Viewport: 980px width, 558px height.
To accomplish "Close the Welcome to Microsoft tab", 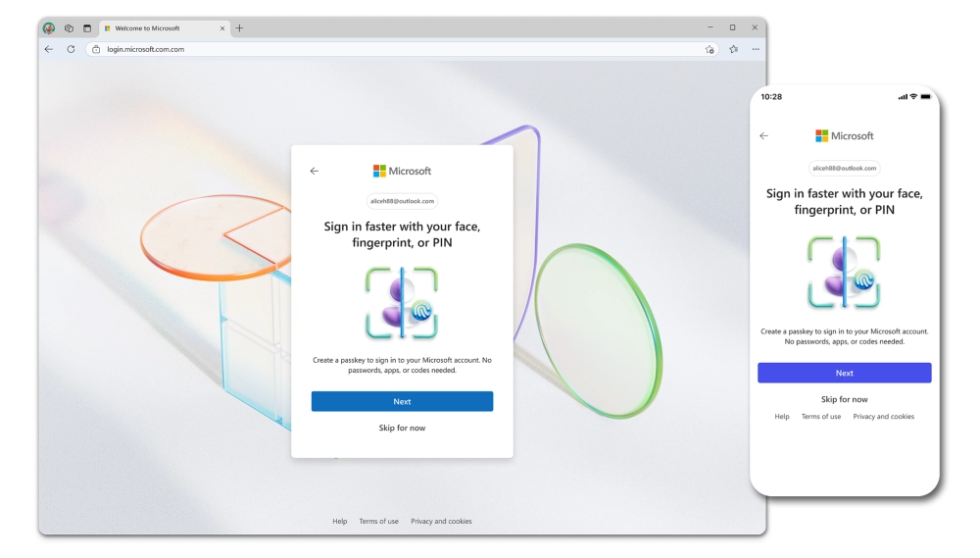I will tap(222, 28).
